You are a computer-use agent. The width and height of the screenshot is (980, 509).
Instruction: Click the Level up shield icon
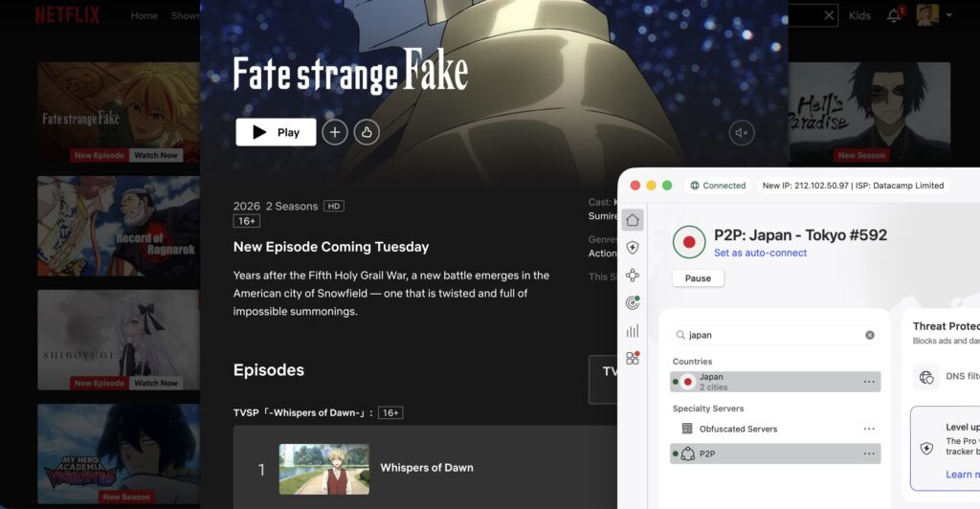(926, 448)
